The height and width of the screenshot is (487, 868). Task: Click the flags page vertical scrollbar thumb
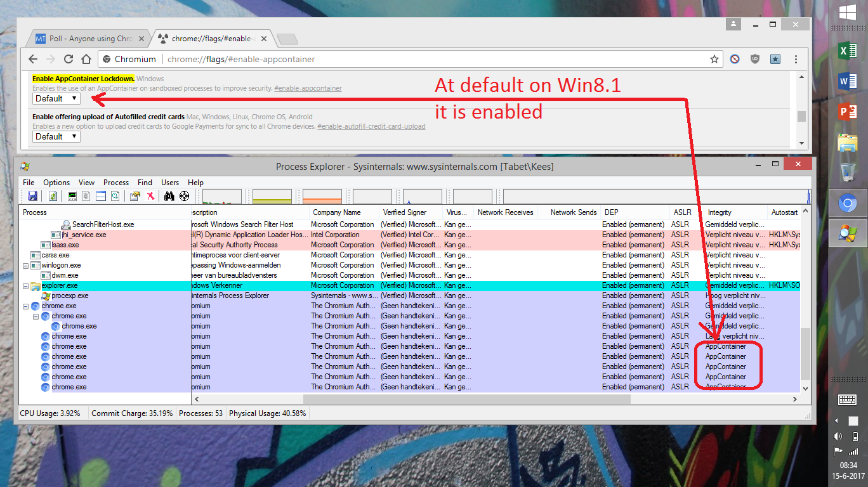tap(801, 116)
